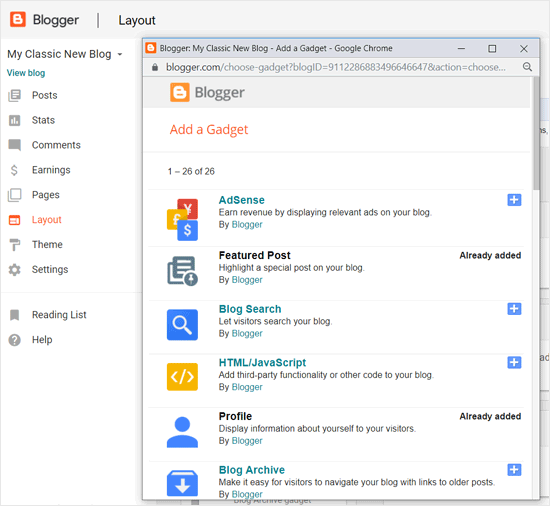The width and height of the screenshot is (550, 506).
Task: Click the AdSense currency icon thumbnail
Action: point(182,220)
